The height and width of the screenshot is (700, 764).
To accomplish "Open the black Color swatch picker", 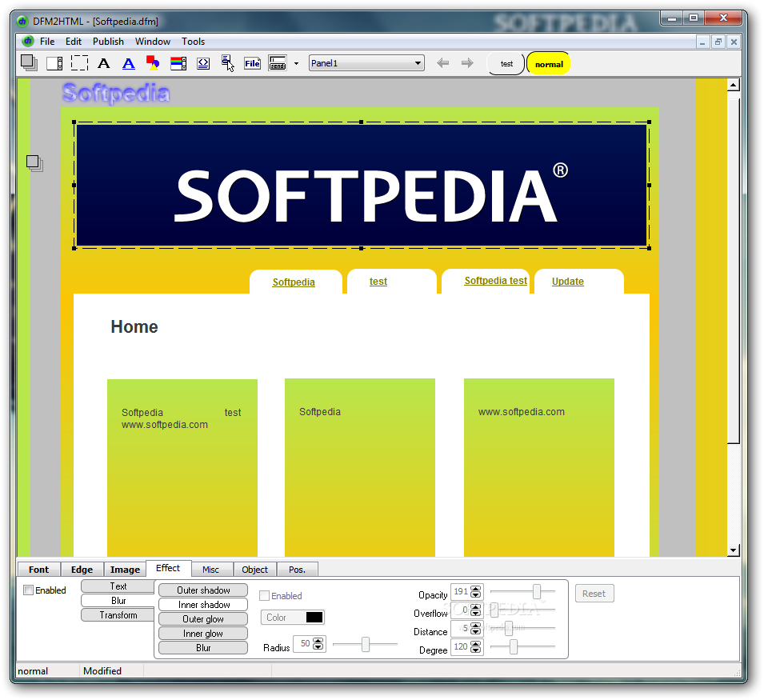I will (x=314, y=617).
